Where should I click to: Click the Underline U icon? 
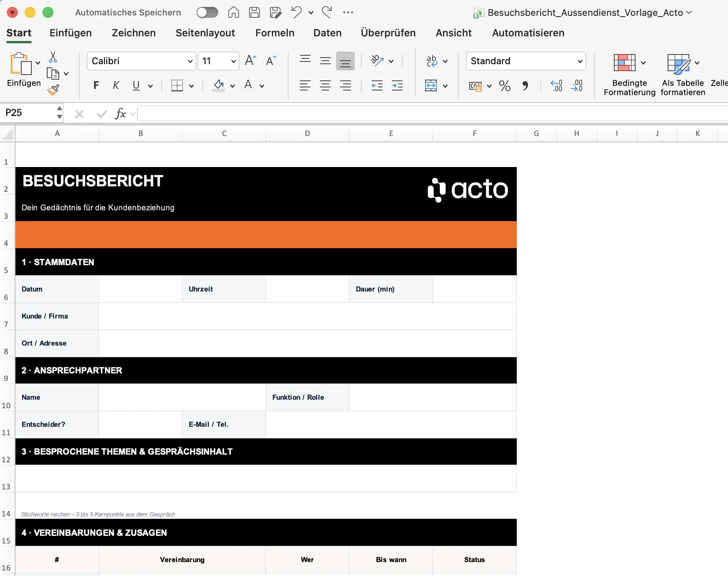(x=136, y=85)
